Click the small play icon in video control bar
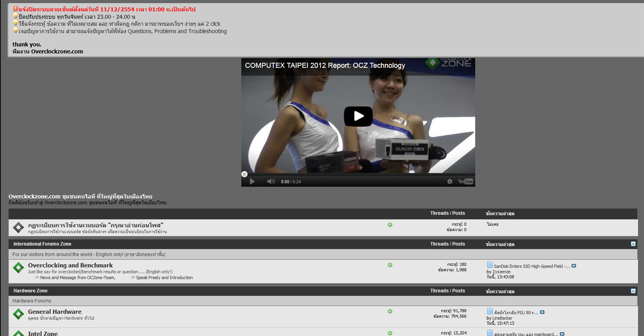644x336 pixels. point(252,182)
